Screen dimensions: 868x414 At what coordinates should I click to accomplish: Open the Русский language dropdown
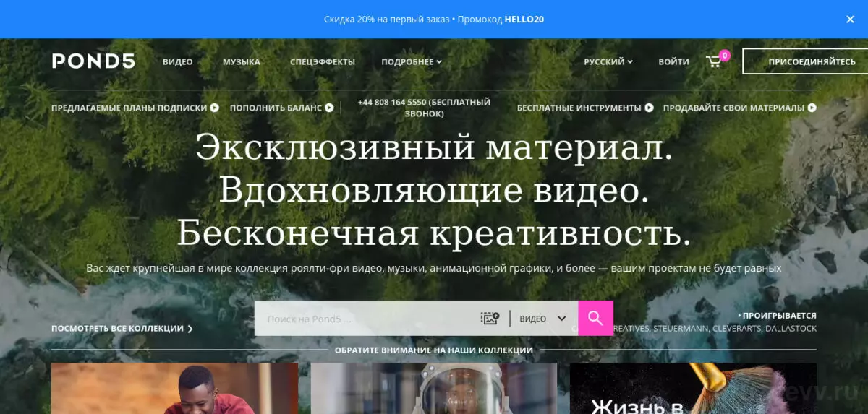608,62
